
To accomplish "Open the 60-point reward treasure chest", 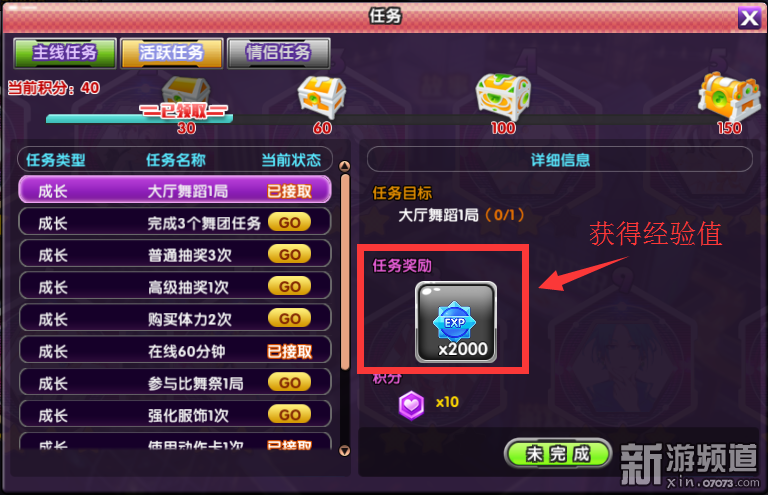I will (x=322, y=97).
